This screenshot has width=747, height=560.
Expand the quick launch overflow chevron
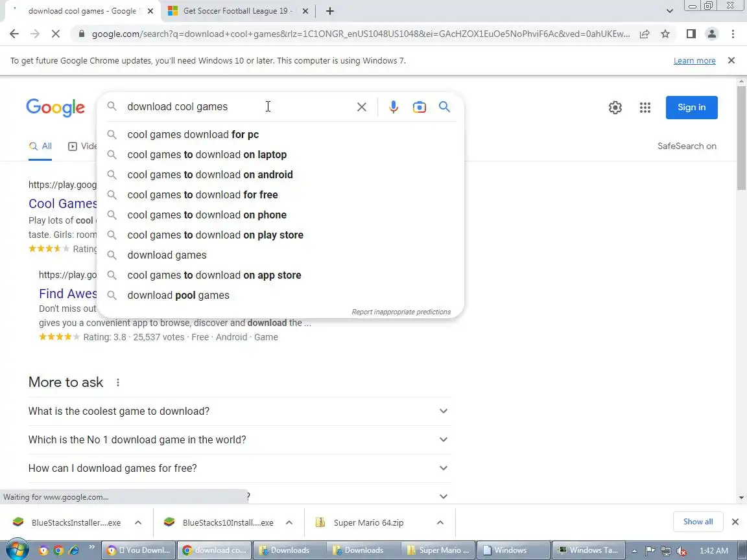click(x=91, y=547)
